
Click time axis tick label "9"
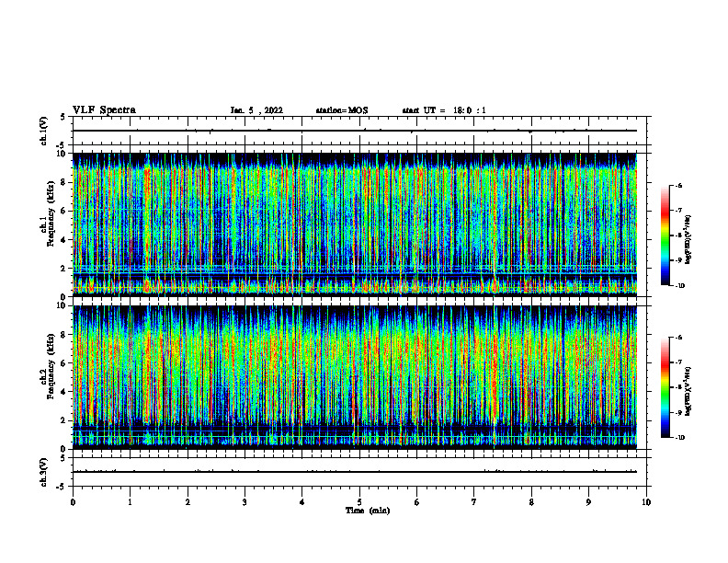click(588, 502)
